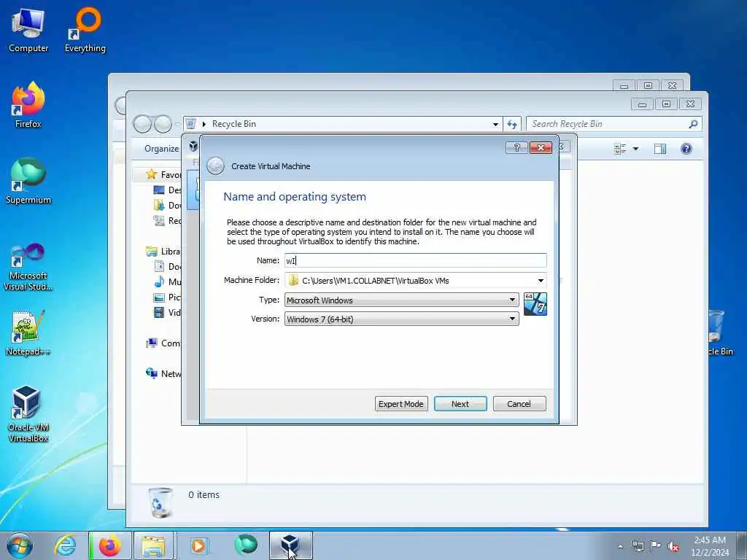This screenshot has width=747, height=560.
Task: Click the search magnifier in Recycle Bin window
Action: click(x=693, y=124)
